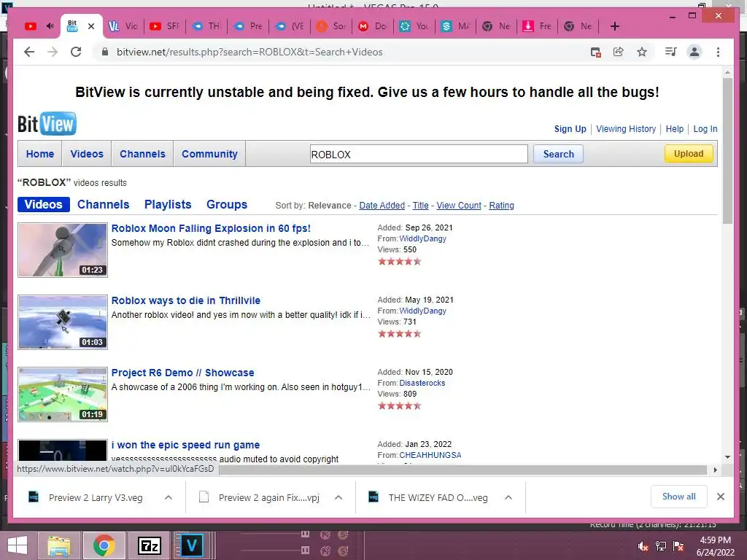This screenshot has height=560, width=747.
Task: Click the Help link
Action: 674,128
